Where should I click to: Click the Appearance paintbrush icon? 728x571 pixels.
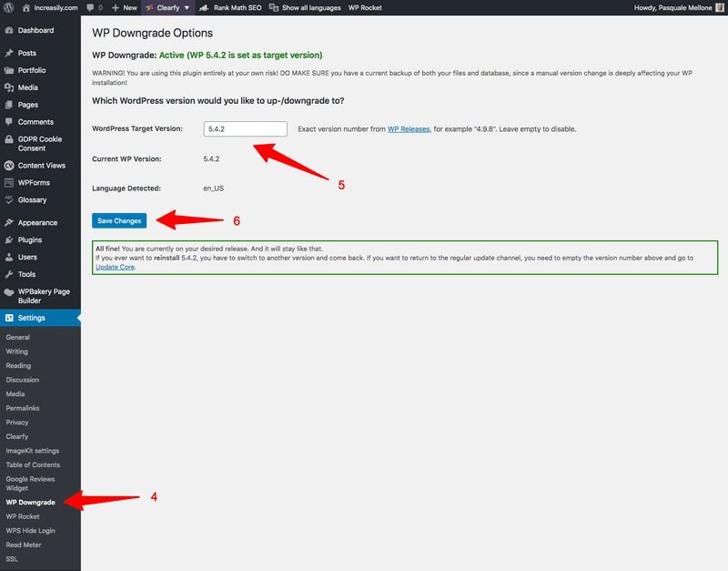pyautogui.click(x=9, y=222)
